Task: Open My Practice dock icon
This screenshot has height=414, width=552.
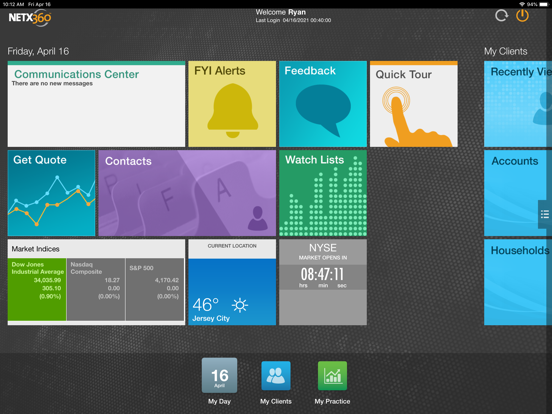Action: 332,376
